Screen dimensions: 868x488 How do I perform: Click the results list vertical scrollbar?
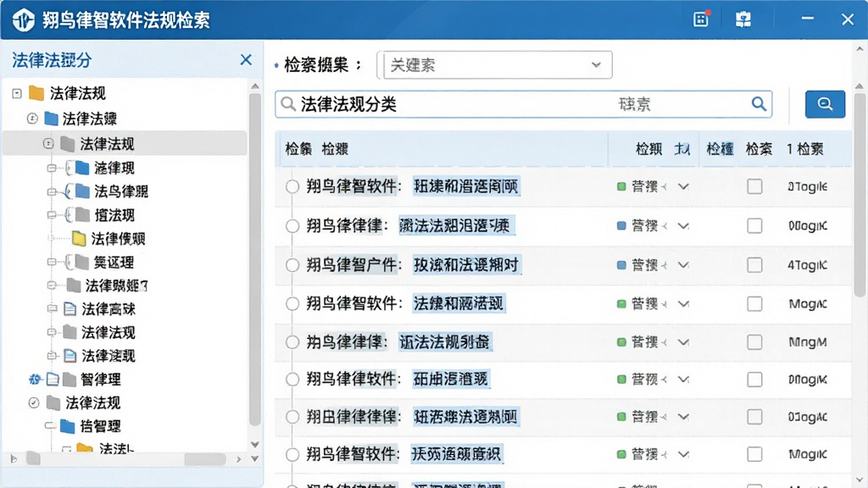click(x=860, y=197)
